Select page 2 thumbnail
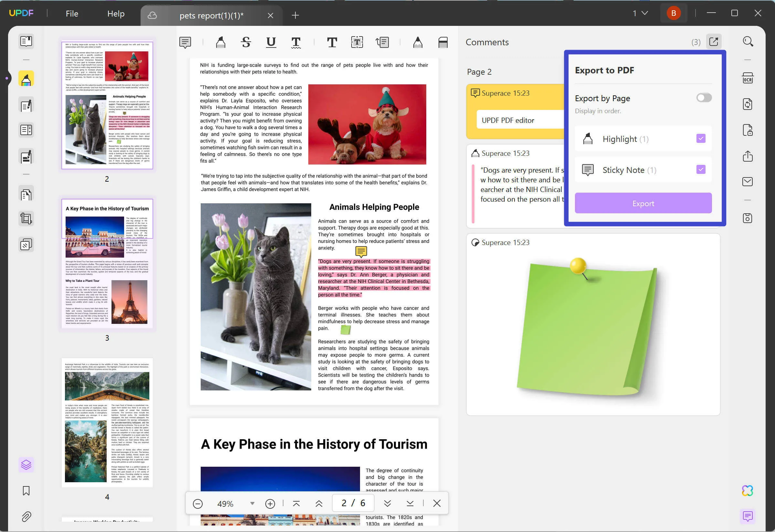This screenshot has height=532, width=775. pos(107,105)
